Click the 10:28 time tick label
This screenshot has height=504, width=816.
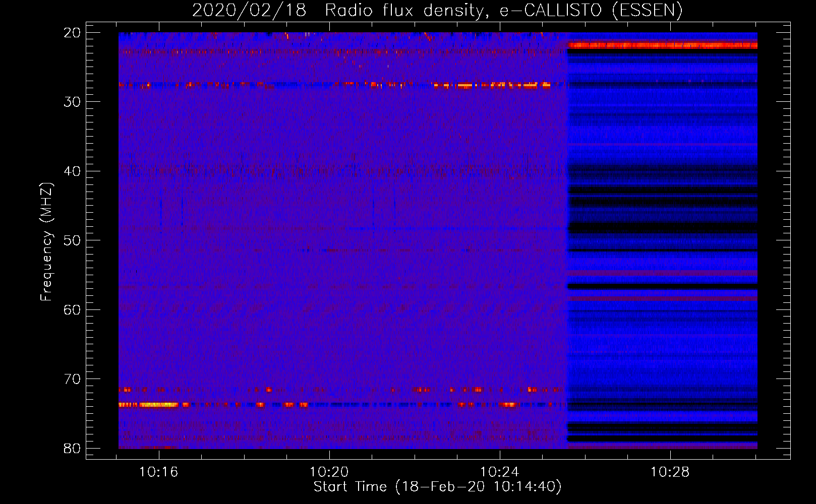(670, 472)
